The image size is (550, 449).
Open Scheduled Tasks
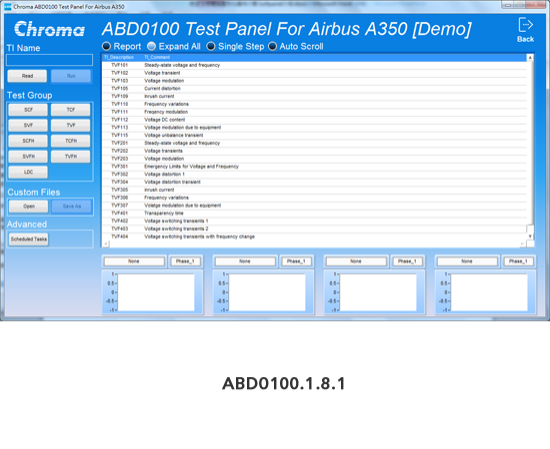click(29, 239)
